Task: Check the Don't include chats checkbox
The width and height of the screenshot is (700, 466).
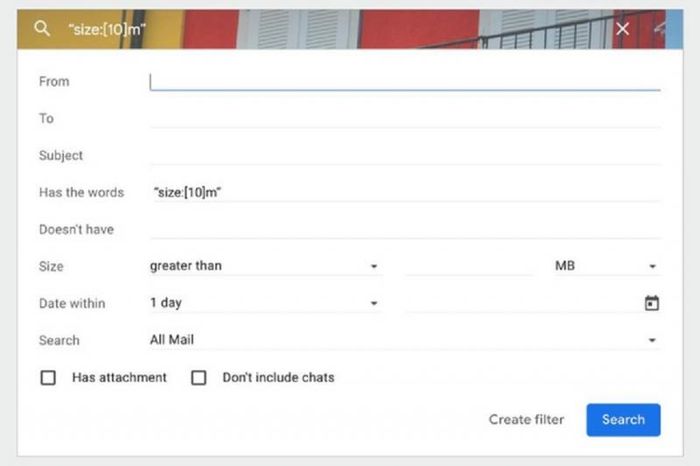Action: pos(199,378)
